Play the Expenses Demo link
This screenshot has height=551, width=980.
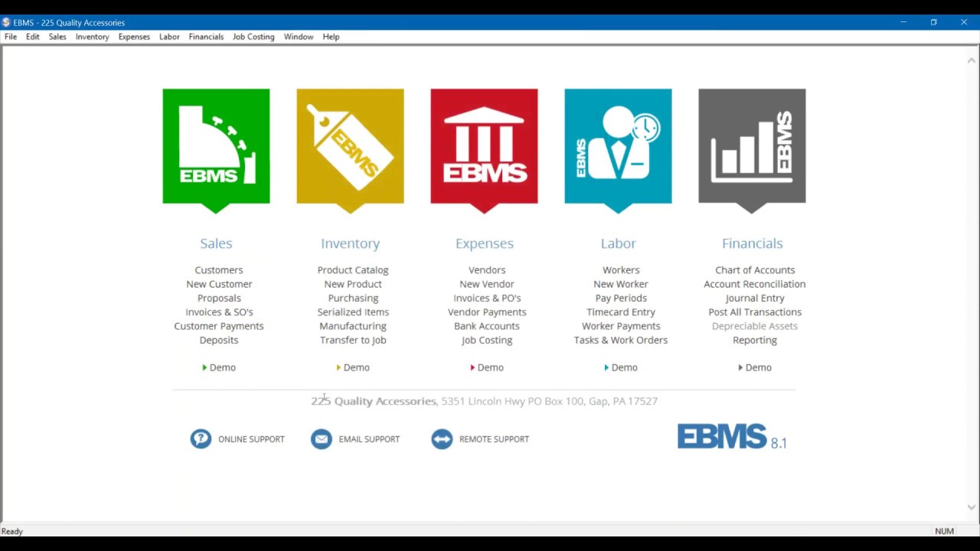tap(487, 367)
